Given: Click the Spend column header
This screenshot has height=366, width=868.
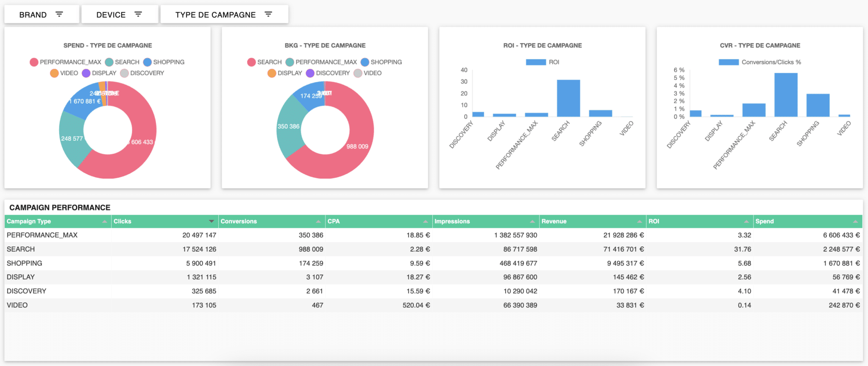Looking at the screenshot, I should pos(808,221).
